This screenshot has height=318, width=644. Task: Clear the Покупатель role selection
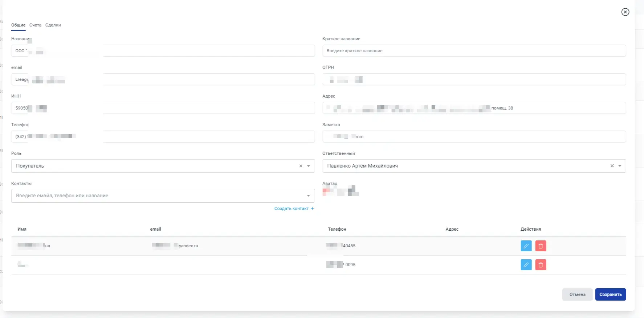click(301, 166)
